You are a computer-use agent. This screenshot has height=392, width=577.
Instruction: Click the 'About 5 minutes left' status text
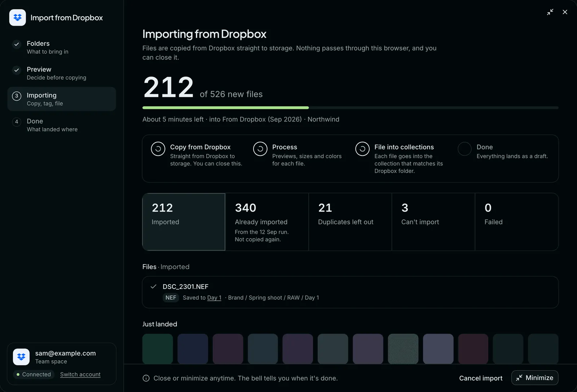pyautogui.click(x=173, y=119)
